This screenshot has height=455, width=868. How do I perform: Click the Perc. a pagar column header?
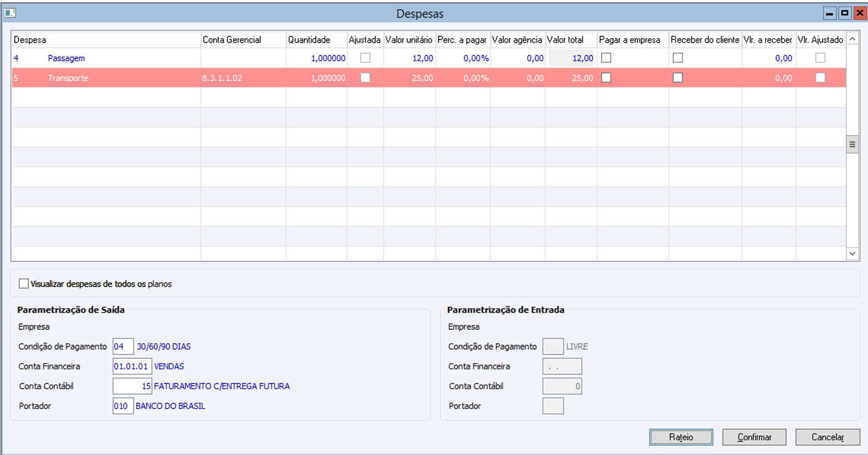coord(463,39)
